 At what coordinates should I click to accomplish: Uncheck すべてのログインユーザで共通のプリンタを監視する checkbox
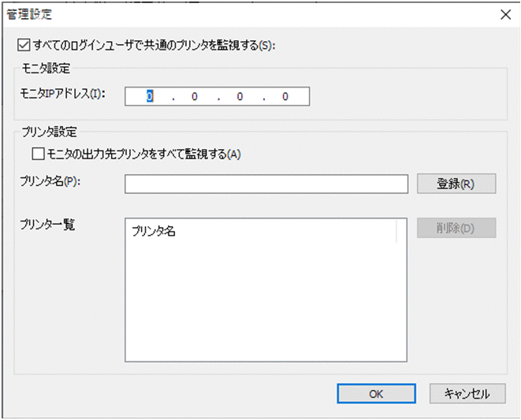click(24, 45)
